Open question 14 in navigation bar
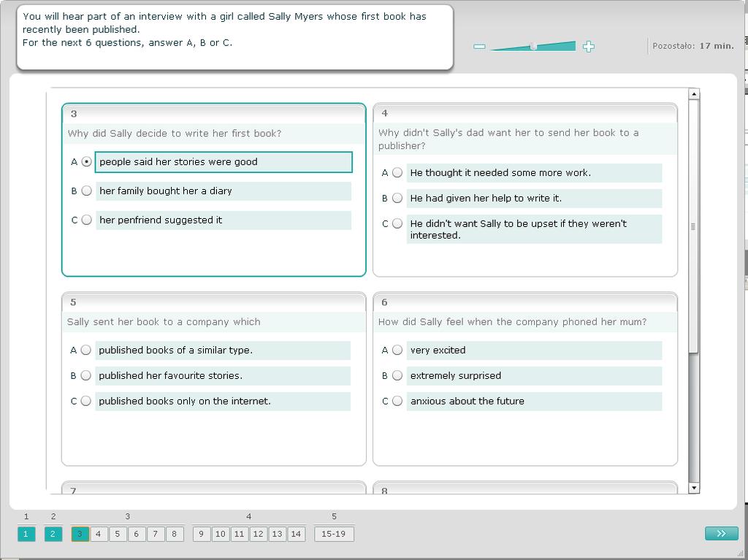 (296, 534)
